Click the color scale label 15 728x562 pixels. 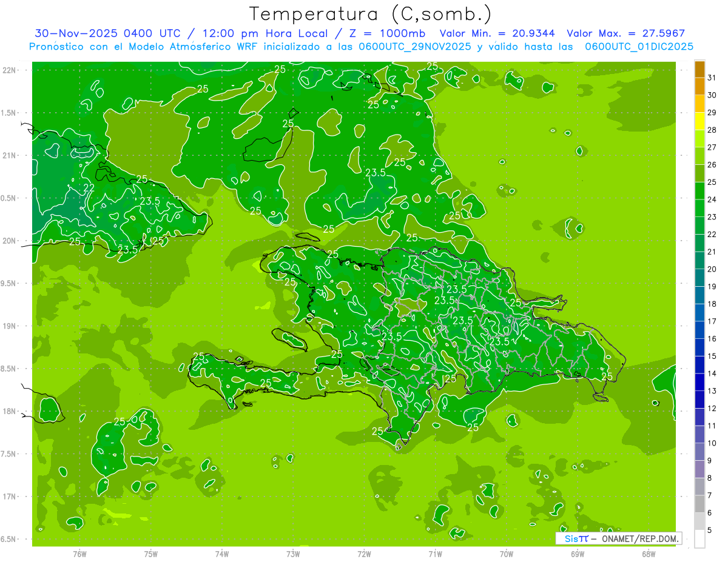[712, 356]
